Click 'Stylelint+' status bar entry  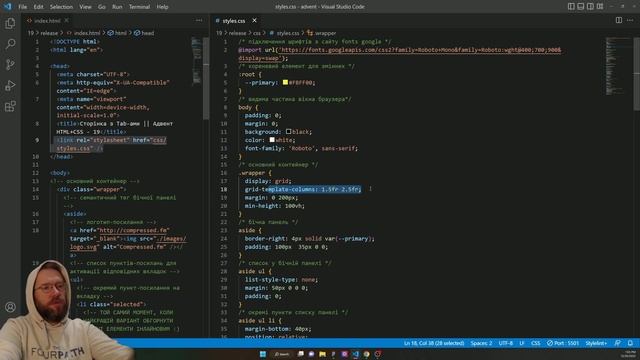click(596, 343)
